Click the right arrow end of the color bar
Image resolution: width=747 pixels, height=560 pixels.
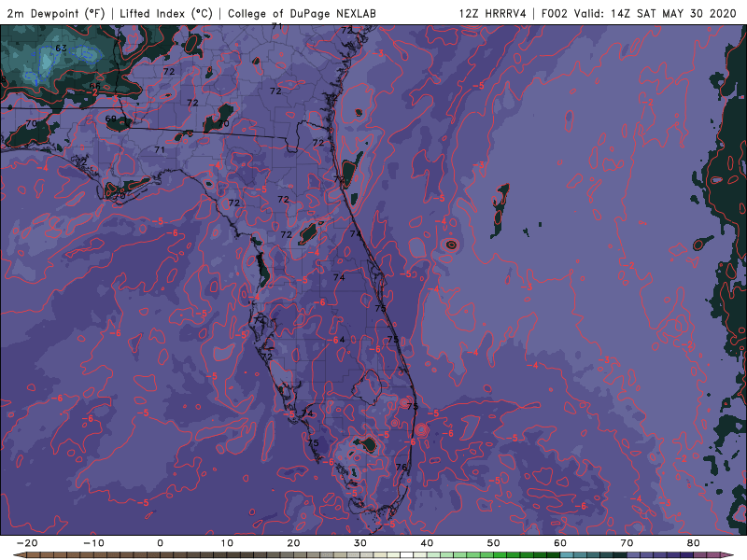pos(728,555)
